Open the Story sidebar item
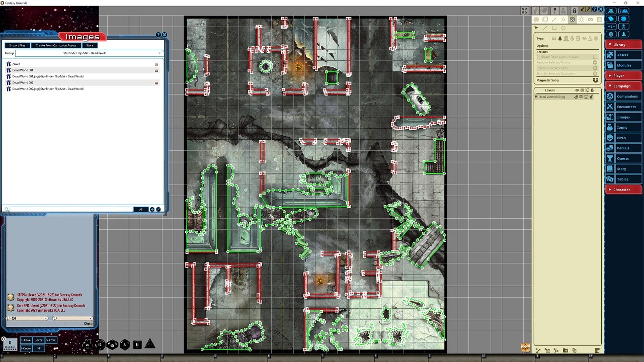Image resolution: width=644 pixels, height=362 pixels. [624, 169]
